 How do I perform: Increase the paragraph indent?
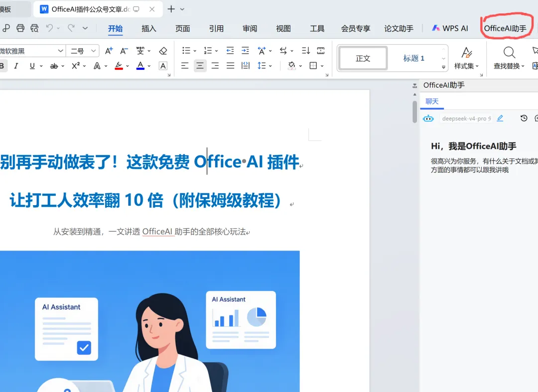pos(245,51)
